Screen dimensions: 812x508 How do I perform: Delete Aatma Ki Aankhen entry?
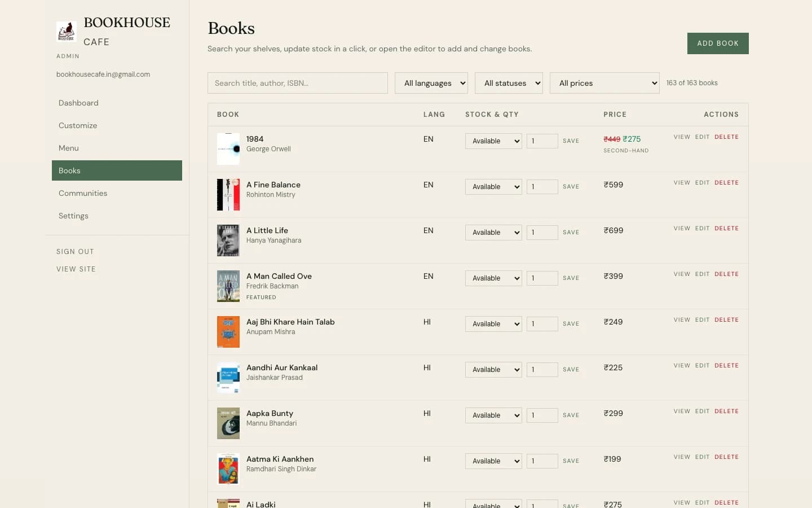coord(726,457)
